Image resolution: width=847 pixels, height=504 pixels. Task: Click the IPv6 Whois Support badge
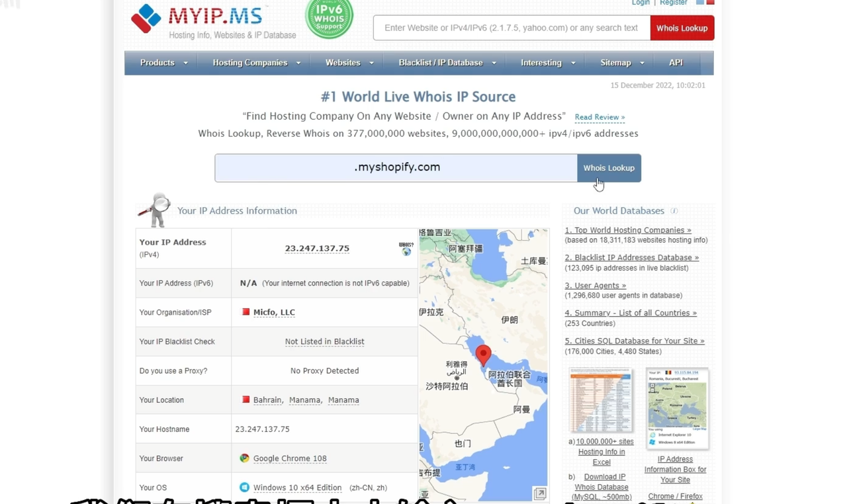point(329,18)
